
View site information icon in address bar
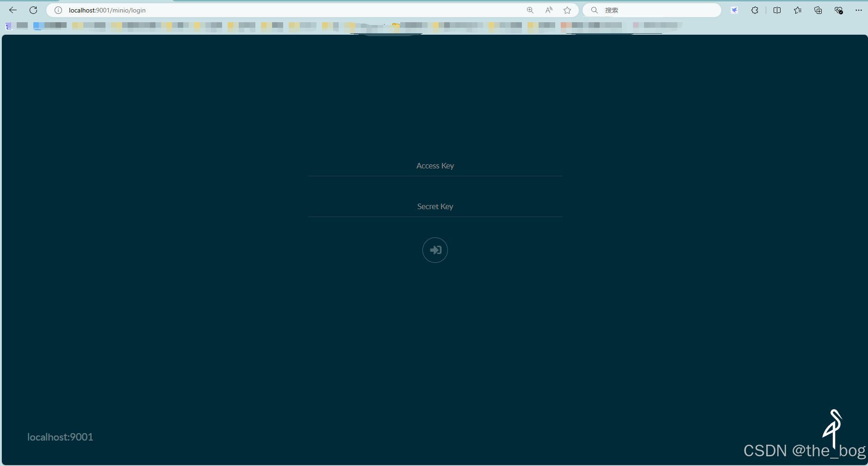(x=58, y=10)
